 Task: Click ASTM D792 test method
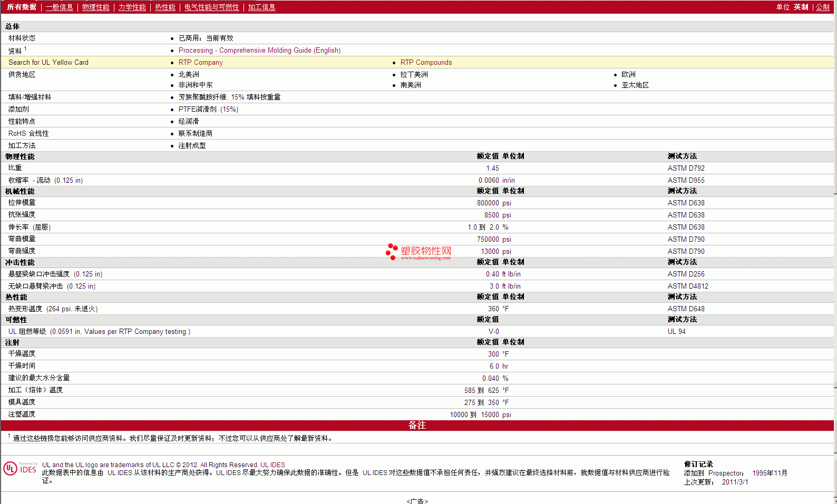tap(686, 169)
